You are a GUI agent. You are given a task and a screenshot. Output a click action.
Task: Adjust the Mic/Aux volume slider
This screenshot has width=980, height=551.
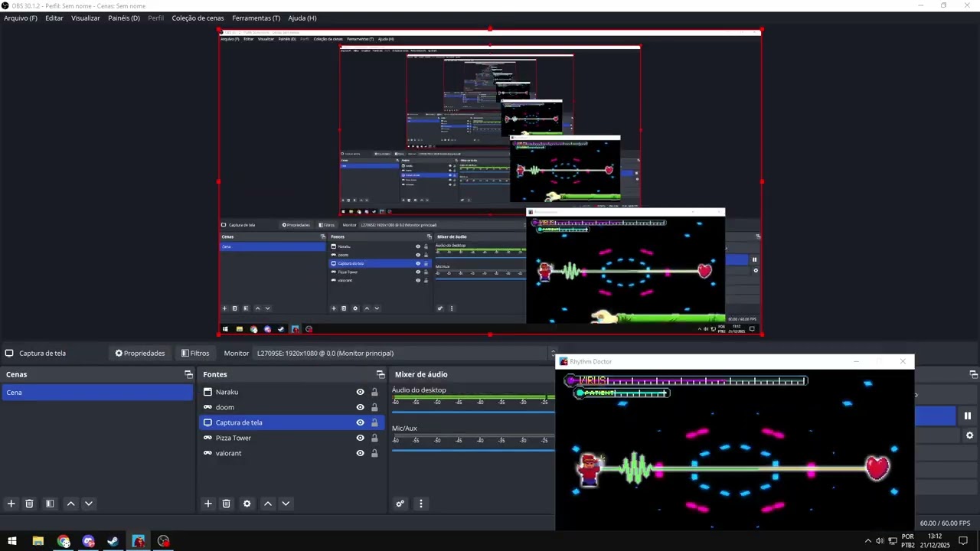pos(473,450)
